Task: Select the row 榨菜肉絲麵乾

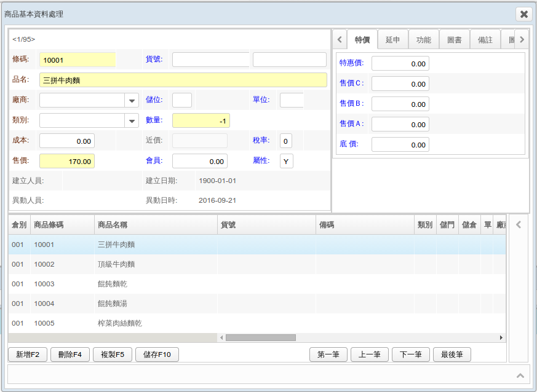Action: click(257, 323)
